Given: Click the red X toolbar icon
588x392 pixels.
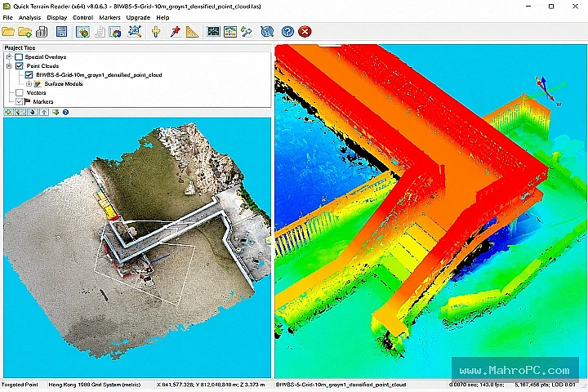Looking at the screenshot, I should pos(305,32).
